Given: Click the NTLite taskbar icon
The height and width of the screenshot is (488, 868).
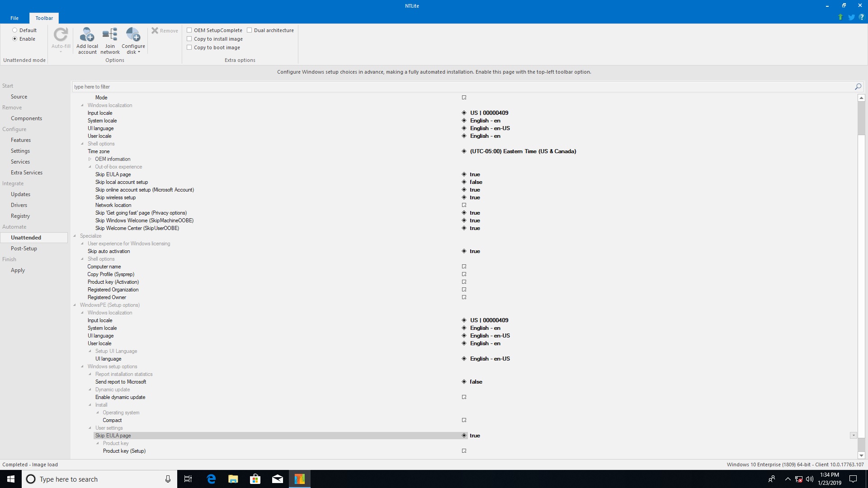Looking at the screenshot, I should point(300,479).
